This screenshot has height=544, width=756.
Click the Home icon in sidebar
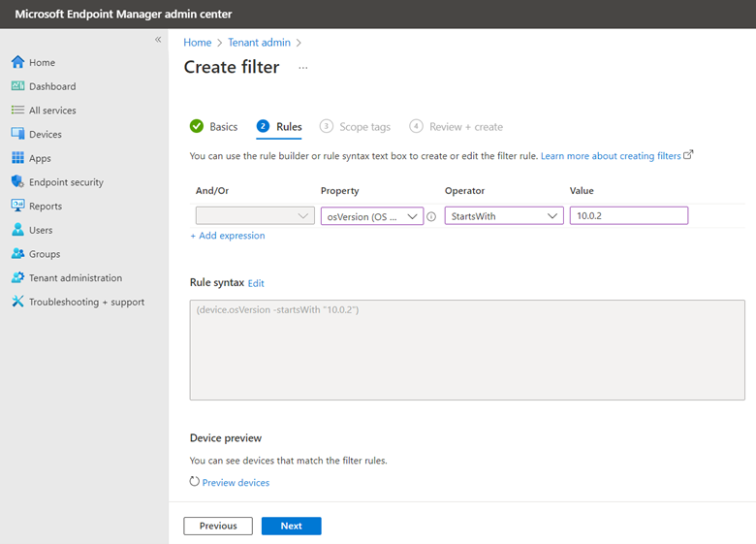pos(17,62)
